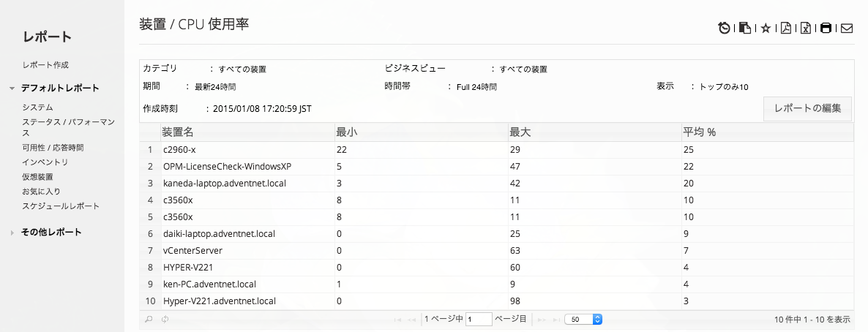Click the max value 98 cell
This screenshot has width=868, height=332.
click(594, 301)
